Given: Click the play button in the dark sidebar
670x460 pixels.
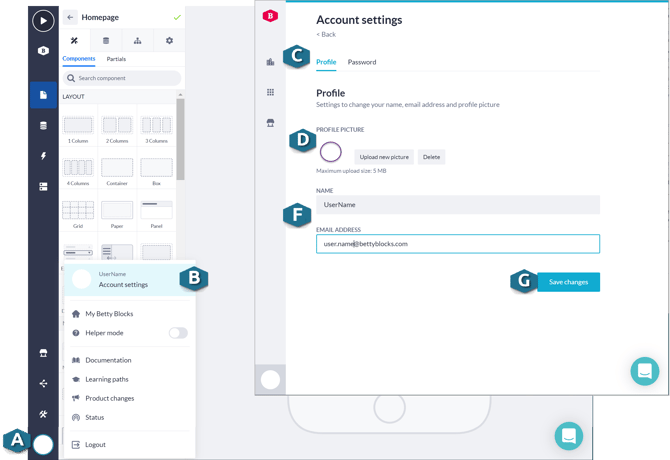Looking at the screenshot, I should (43, 21).
